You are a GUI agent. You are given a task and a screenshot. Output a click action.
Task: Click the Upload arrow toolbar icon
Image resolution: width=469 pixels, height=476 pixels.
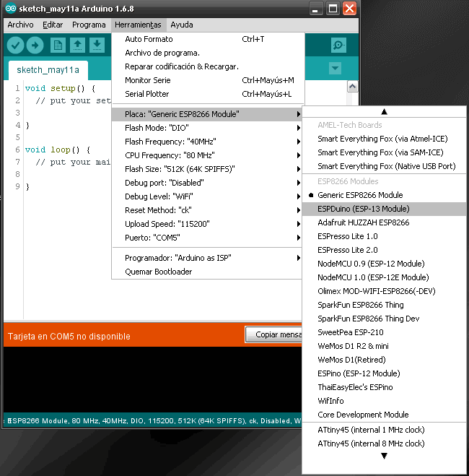click(x=35, y=46)
